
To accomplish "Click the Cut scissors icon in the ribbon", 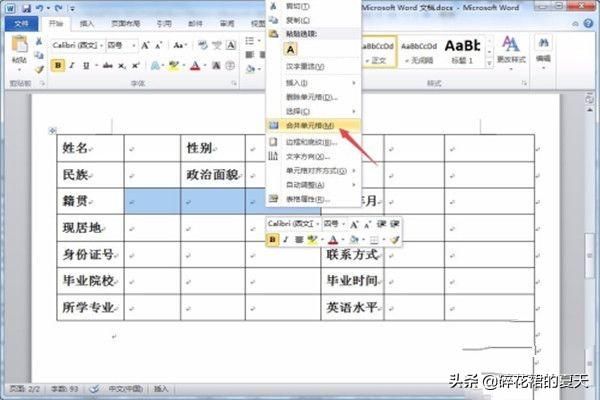I will click(x=39, y=41).
